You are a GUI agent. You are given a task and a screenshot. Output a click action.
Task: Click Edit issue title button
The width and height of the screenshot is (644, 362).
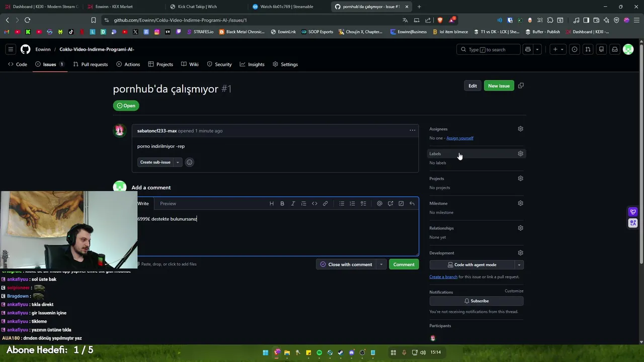pos(472,85)
